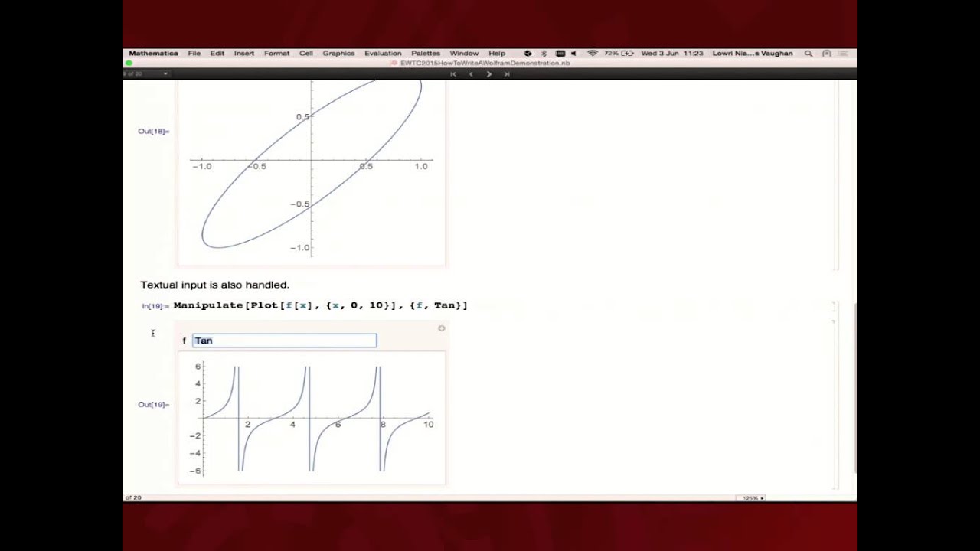
Task: Click the date and time Wed 3 Jun 11:23
Action: pos(671,54)
